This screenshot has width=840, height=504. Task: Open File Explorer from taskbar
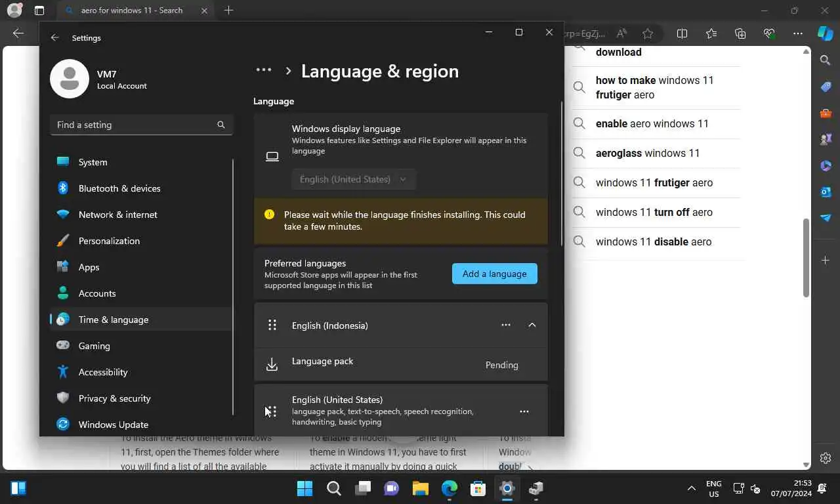click(421, 488)
